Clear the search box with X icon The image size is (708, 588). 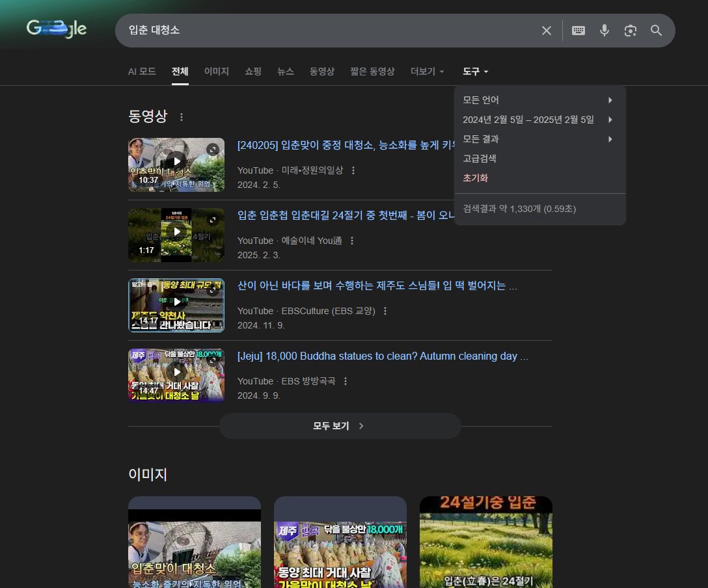pyautogui.click(x=547, y=31)
